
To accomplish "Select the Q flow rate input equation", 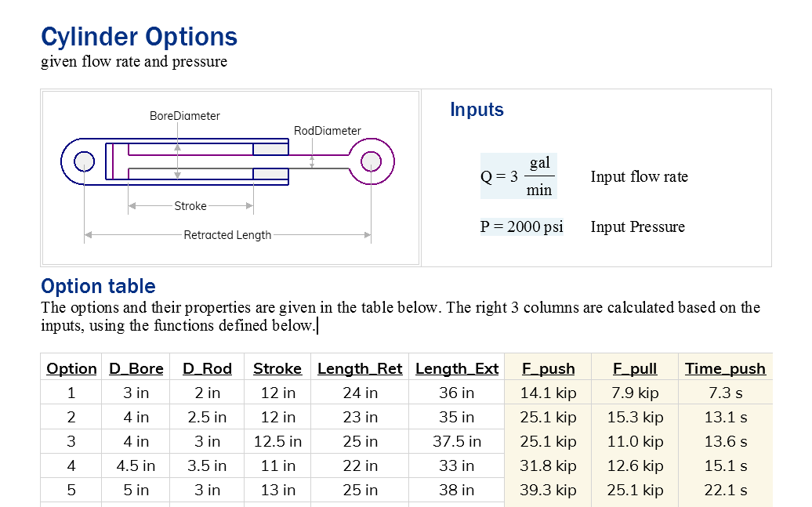I will (x=518, y=176).
